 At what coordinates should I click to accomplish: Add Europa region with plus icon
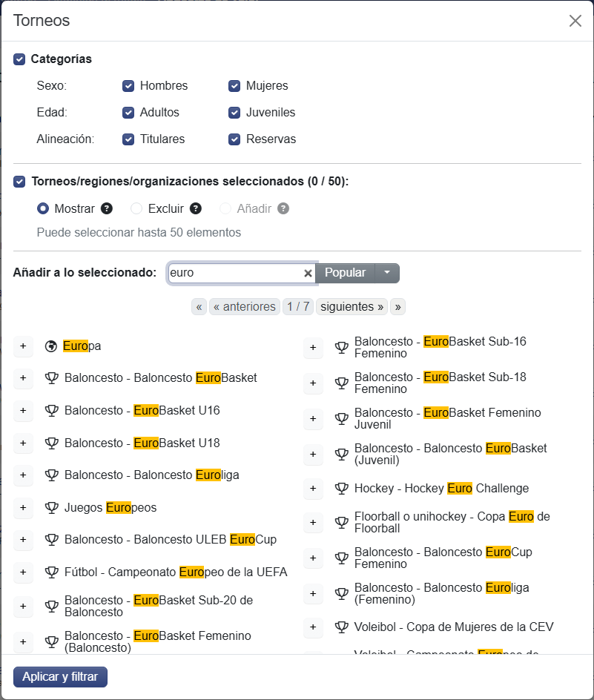23,346
